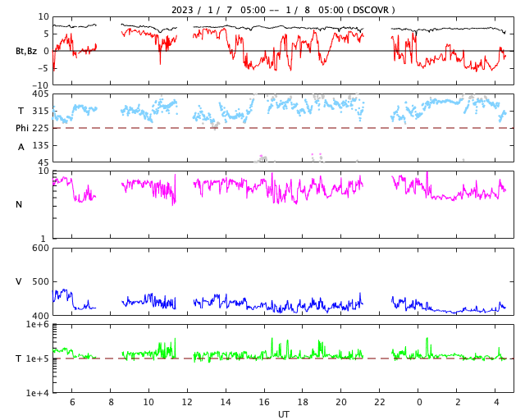525x420 pixels.
Task: Click the 315 tick label
Action: (40, 111)
